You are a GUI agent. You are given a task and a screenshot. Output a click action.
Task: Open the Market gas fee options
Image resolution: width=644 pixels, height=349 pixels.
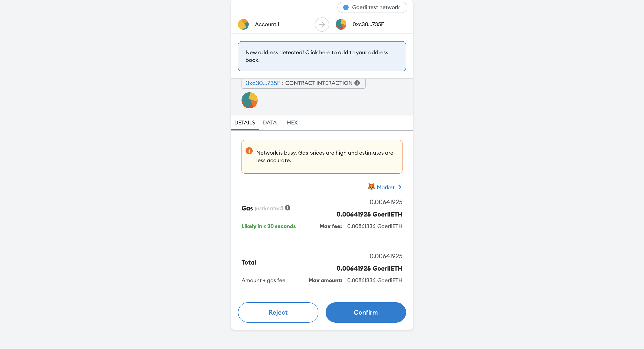coord(385,187)
